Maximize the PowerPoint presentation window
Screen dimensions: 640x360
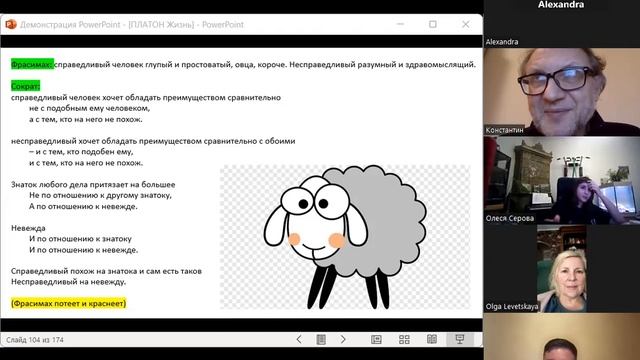tap(433, 24)
